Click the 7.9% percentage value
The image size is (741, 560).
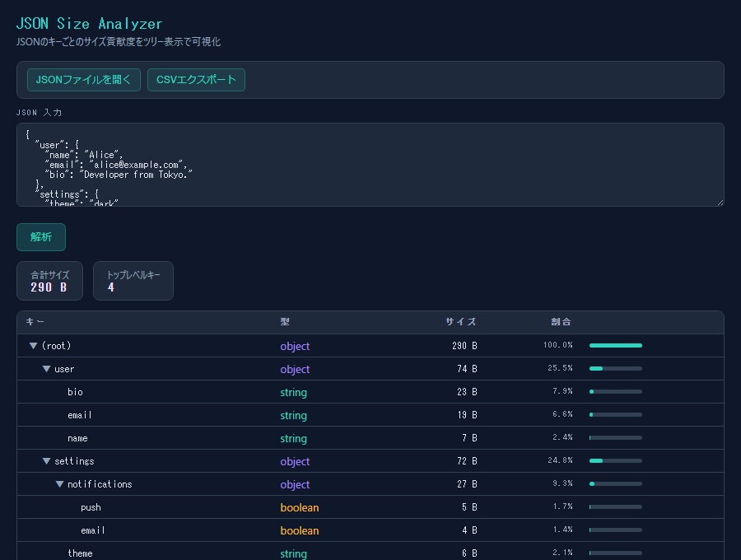click(562, 391)
